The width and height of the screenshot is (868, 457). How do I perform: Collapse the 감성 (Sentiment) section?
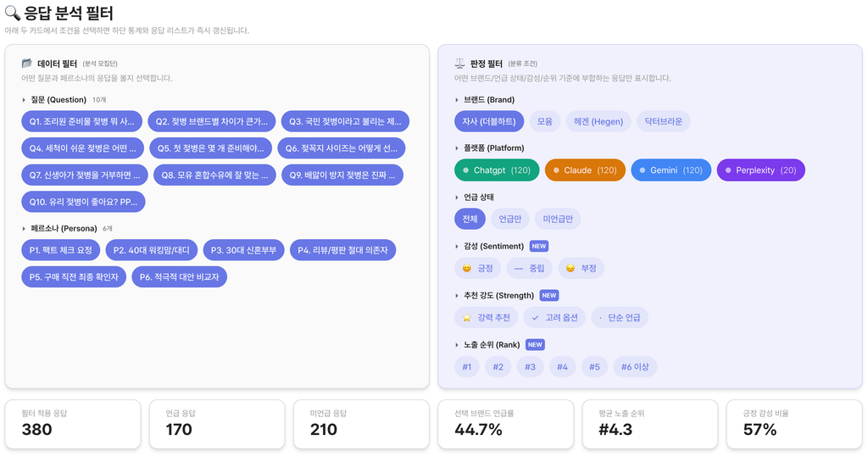[x=457, y=246]
